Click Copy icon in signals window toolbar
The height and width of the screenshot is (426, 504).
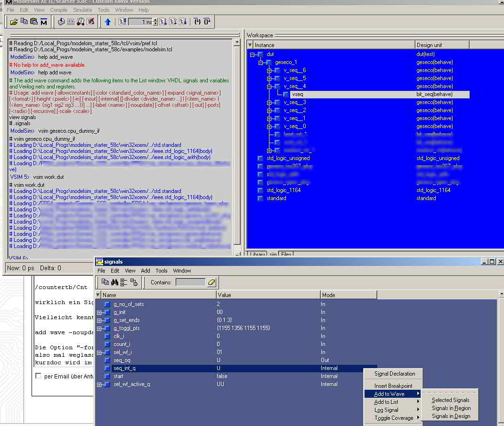click(105, 282)
